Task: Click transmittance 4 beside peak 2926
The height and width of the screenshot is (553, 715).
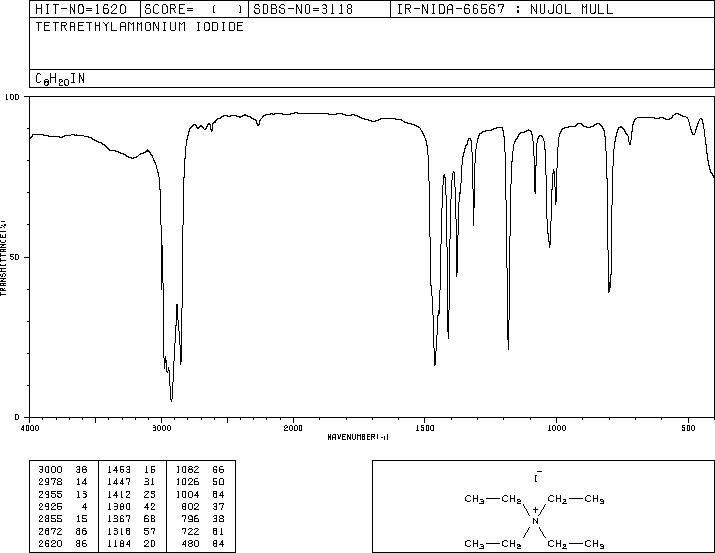Action: point(84,506)
